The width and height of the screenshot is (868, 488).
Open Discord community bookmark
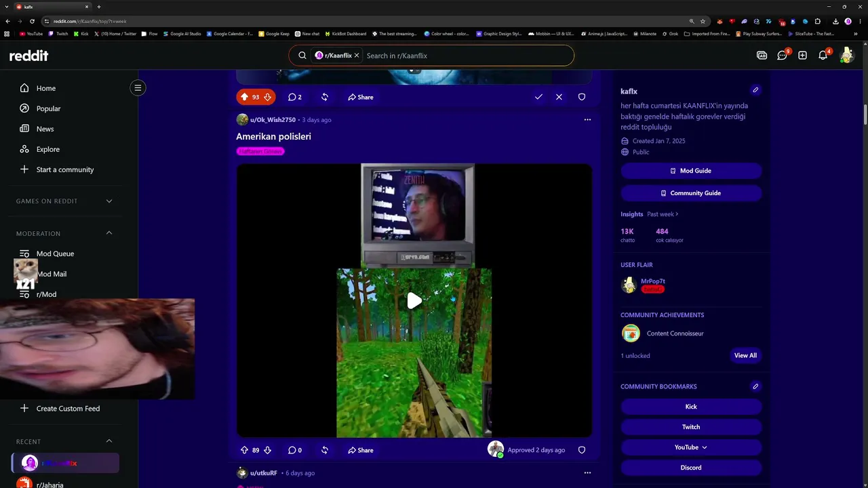[x=691, y=468]
